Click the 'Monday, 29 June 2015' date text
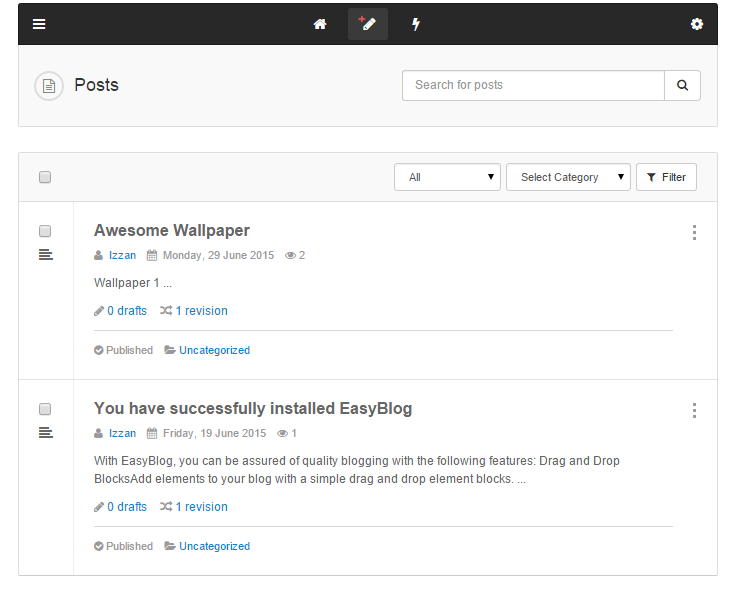This screenshot has height=597, width=735. coord(218,255)
